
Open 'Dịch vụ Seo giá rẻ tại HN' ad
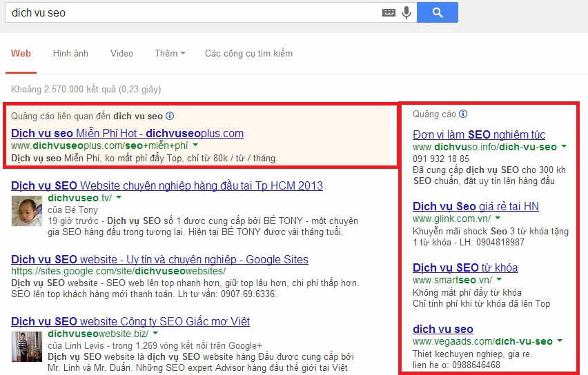(476, 206)
